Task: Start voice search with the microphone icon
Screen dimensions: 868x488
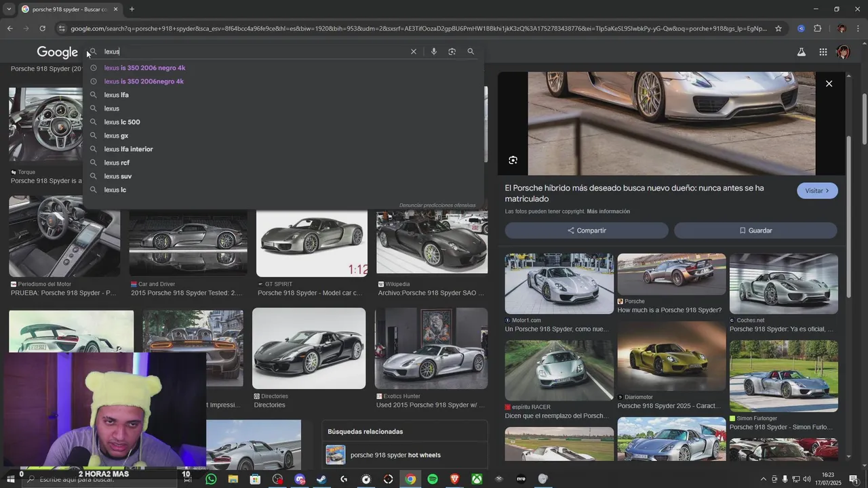Action: pyautogui.click(x=434, y=52)
